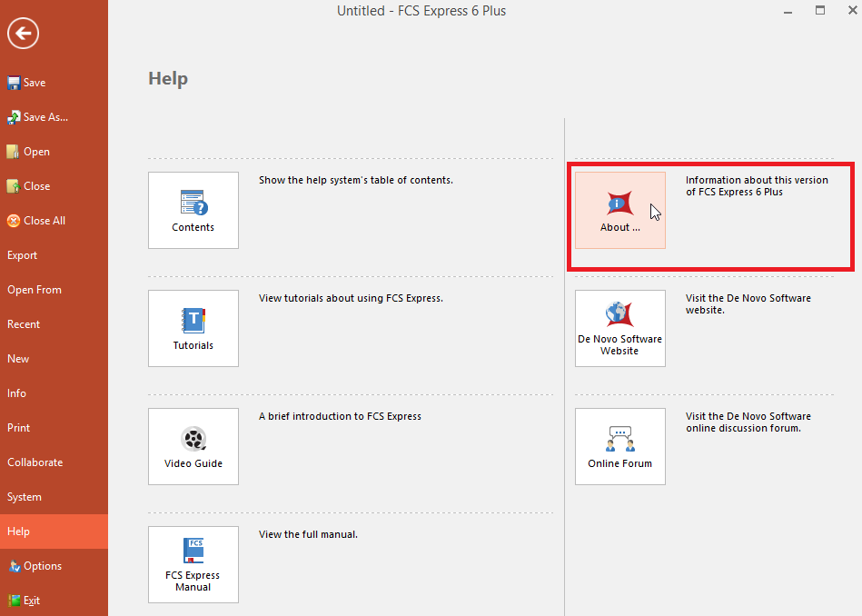
Task: Click the Save As... label
Action: (45, 117)
